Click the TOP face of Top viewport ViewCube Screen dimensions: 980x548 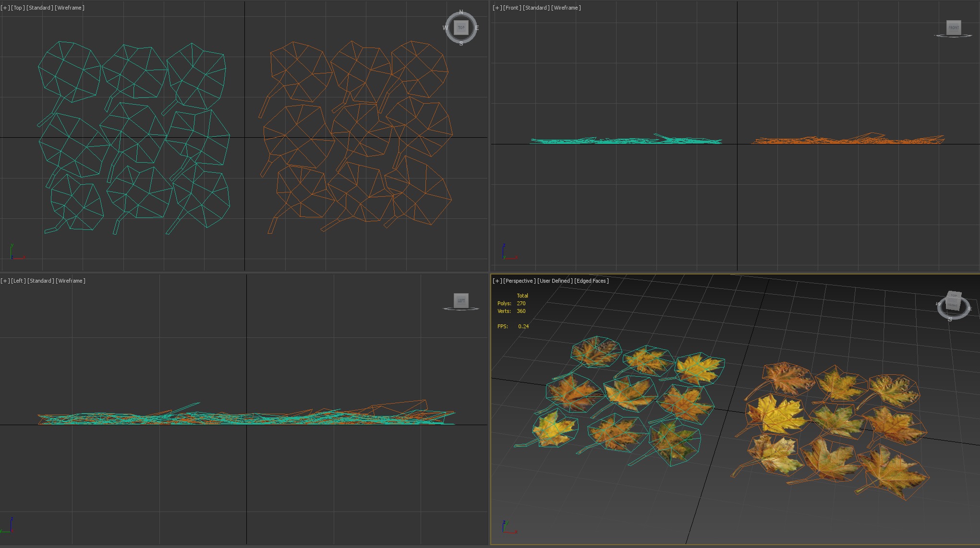pyautogui.click(x=461, y=28)
